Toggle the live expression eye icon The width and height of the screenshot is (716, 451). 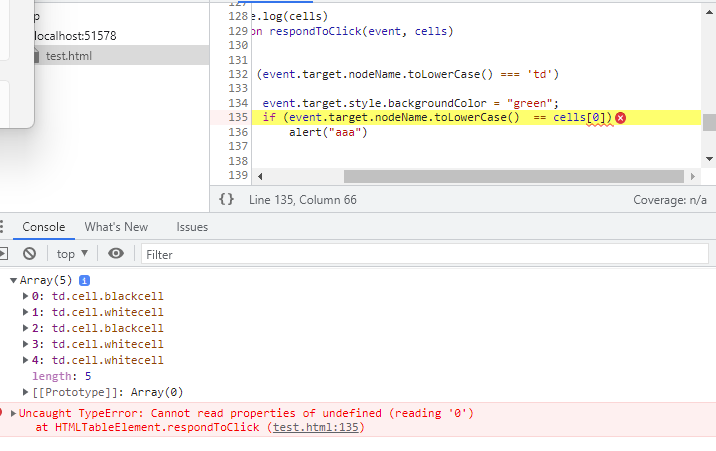pyautogui.click(x=116, y=253)
